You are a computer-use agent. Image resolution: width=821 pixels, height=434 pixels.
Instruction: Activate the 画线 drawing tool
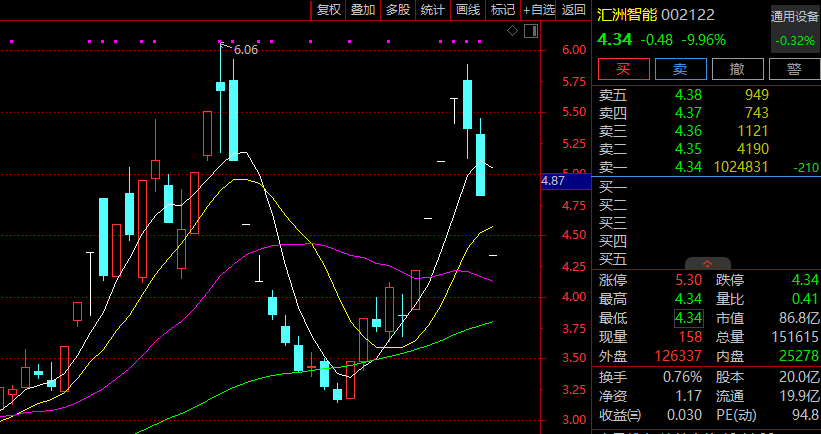tap(467, 10)
